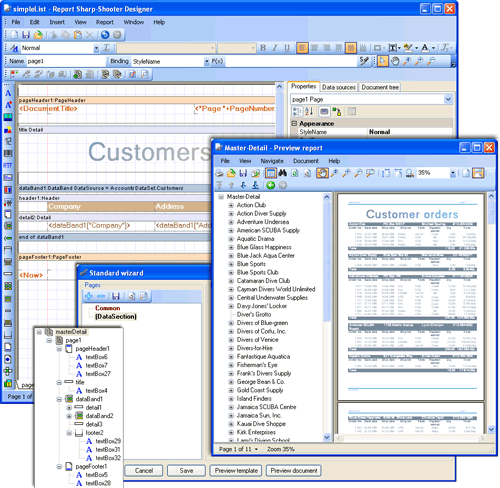Open the Report menu in the Designer

click(105, 22)
